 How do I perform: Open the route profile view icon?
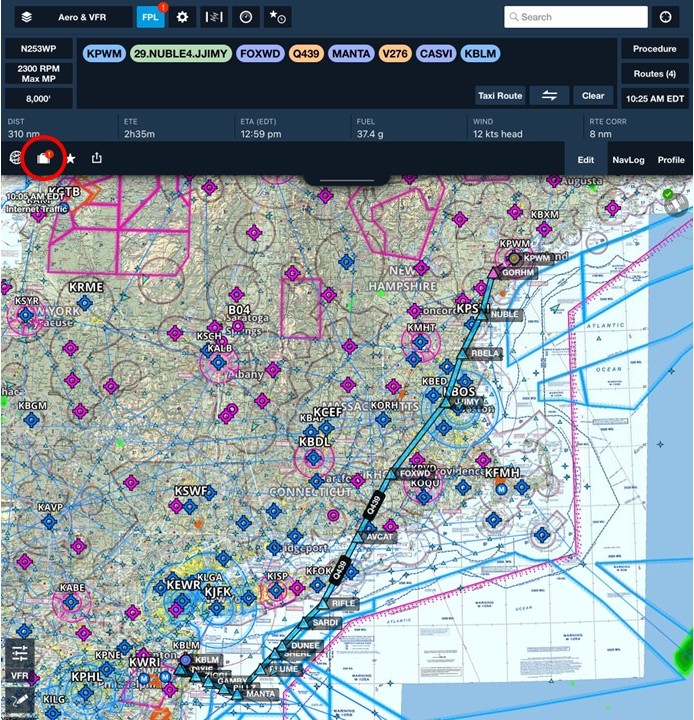pos(214,17)
